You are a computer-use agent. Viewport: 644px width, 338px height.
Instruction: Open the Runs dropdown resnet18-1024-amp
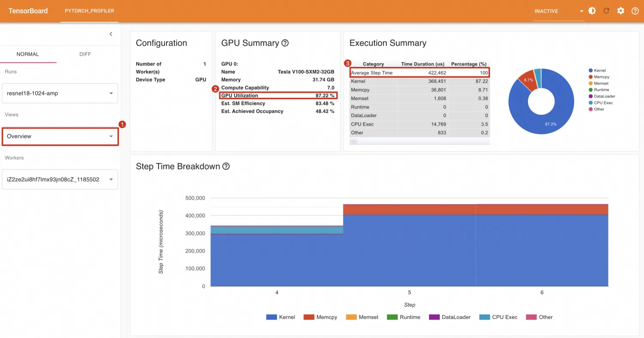pos(60,93)
